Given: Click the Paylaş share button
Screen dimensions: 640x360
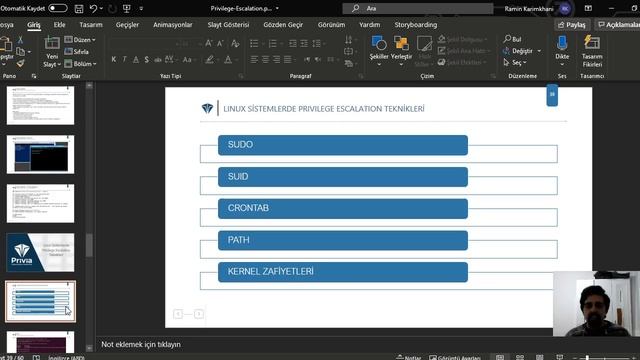Looking at the screenshot, I should (x=572, y=25).
